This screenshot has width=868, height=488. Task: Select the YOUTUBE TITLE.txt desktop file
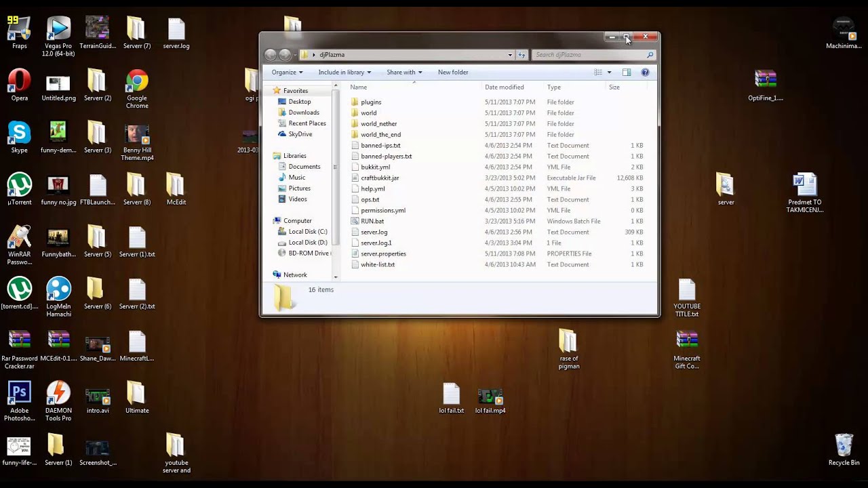[687, 298]
